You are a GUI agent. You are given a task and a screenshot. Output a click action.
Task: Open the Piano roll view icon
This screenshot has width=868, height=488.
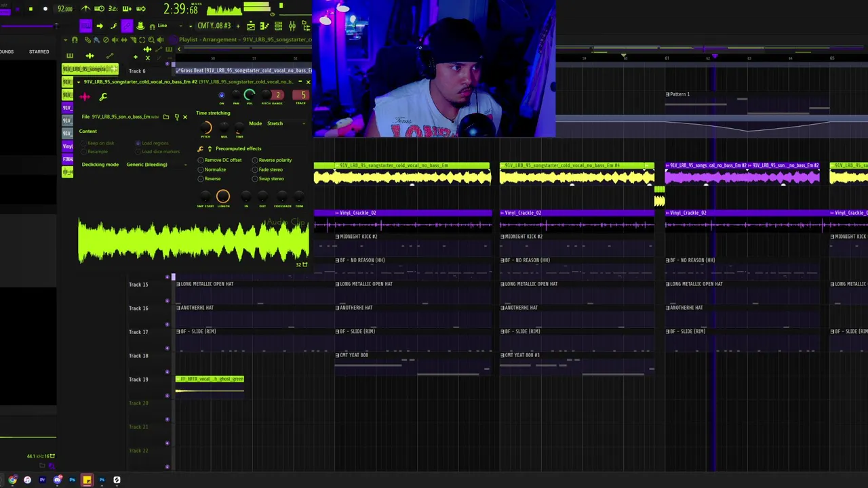point(264,26)
